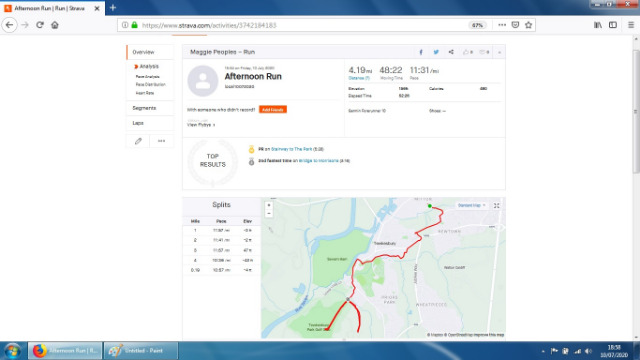
Task: Click the Pace column header in Splits
Action: 221,221
